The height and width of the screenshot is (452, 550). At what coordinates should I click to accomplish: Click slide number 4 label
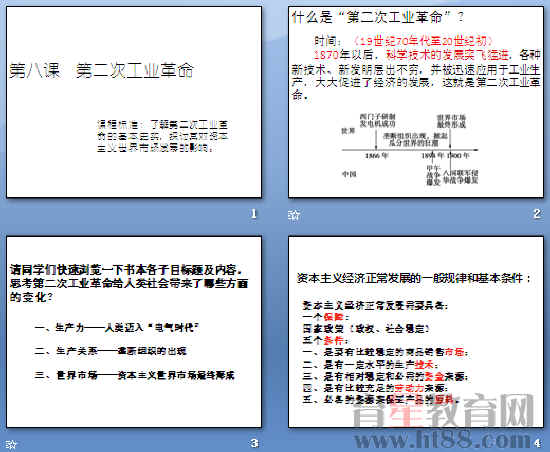[538, 443]
